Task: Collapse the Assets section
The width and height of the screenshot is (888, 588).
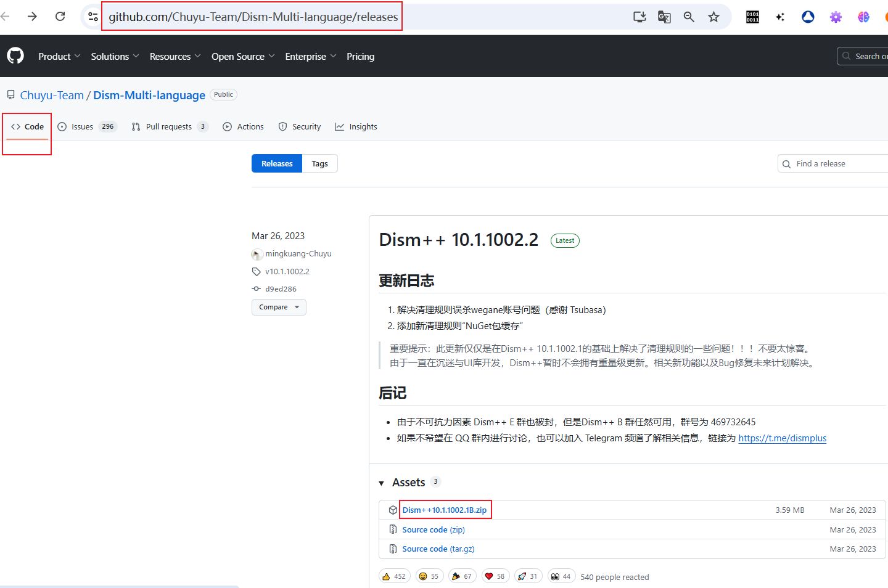Action: tap(382, 483)
